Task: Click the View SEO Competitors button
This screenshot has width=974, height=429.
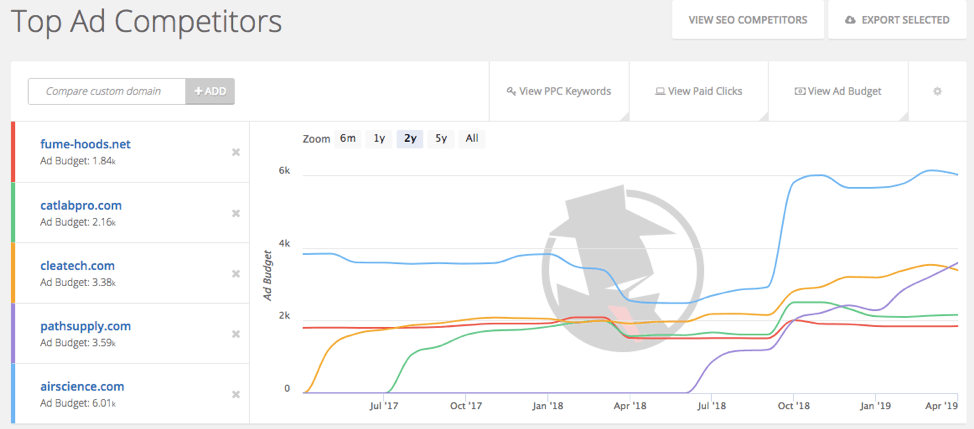Action: coord(748,20)
